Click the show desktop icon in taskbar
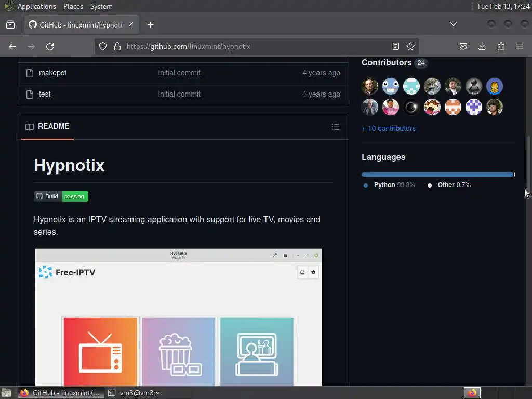The image size is (532, 399). pos(6,393)
